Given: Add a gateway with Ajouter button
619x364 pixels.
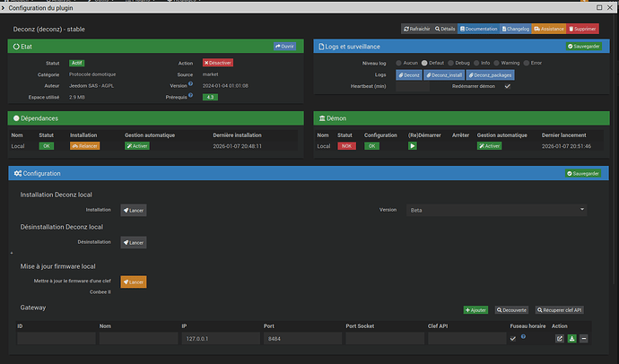Looking at the screenshot, I should pyautogui.click(x=475, y=309).
